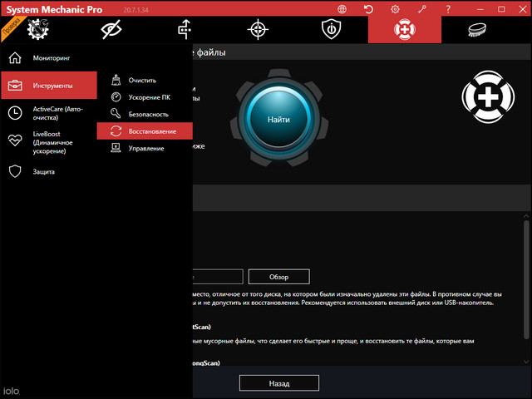Click the vertical scrollbar on the right
Viewport: 532px width, 399px height.
(526, 274)
